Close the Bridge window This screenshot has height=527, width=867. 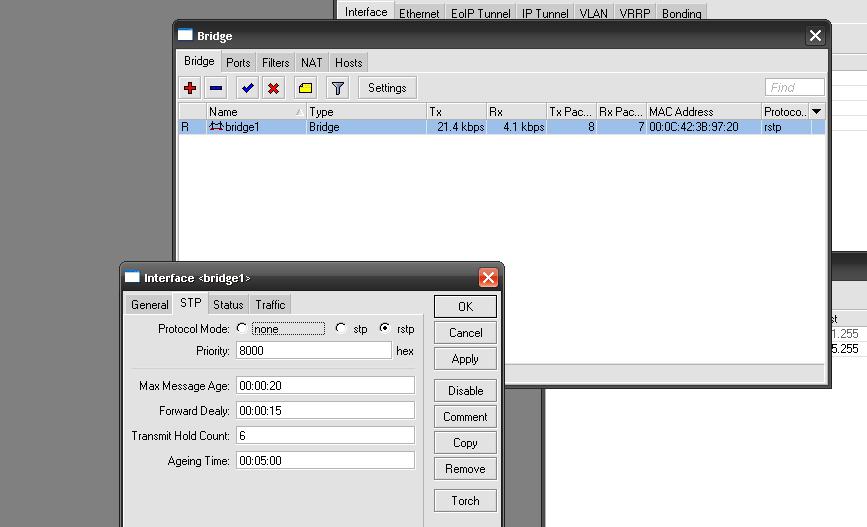[x=815, y=36]
